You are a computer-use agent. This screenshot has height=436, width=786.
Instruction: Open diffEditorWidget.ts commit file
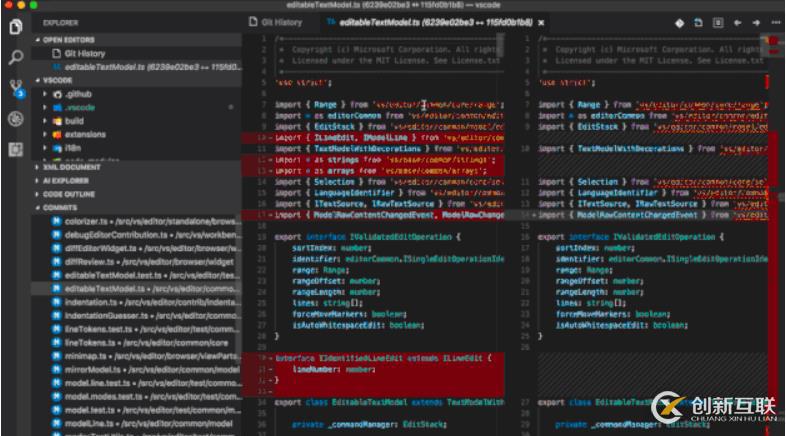coord(136,248)
